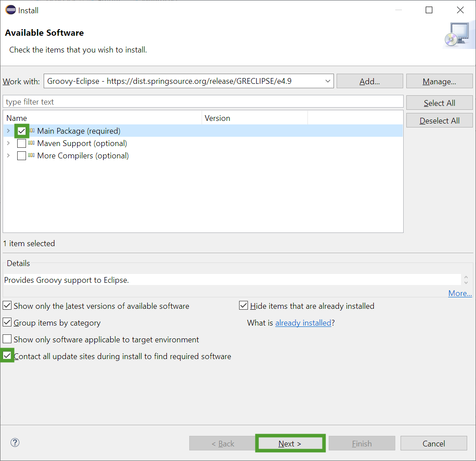
Task: Click the help question mark icon
Action: pos(15,442)
